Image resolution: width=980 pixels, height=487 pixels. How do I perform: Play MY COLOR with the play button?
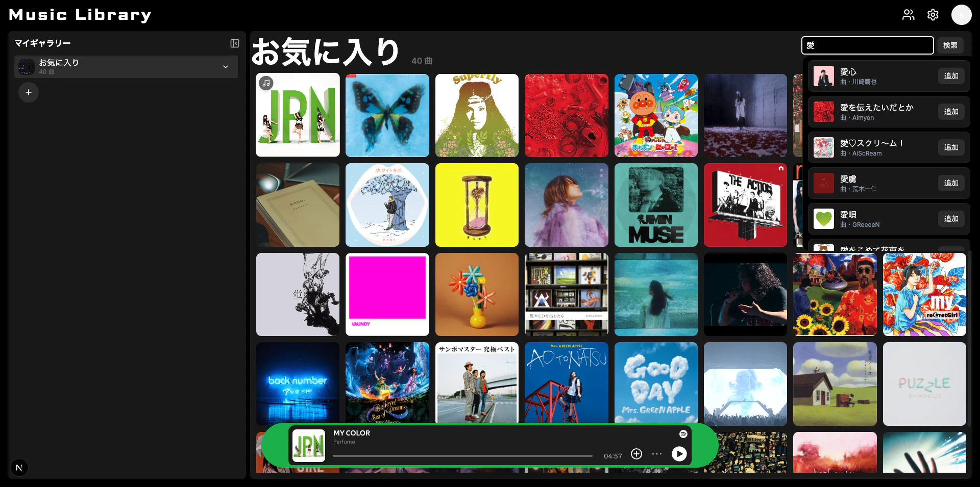[679, 454]
